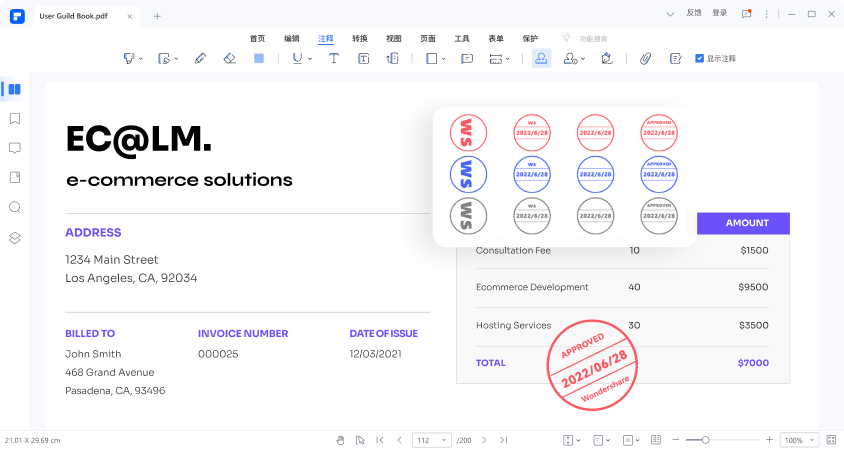This screenshot has width=844, height=450.
Task: Open the layers panel in the sidebar
Action: click(x=14, y=238)
